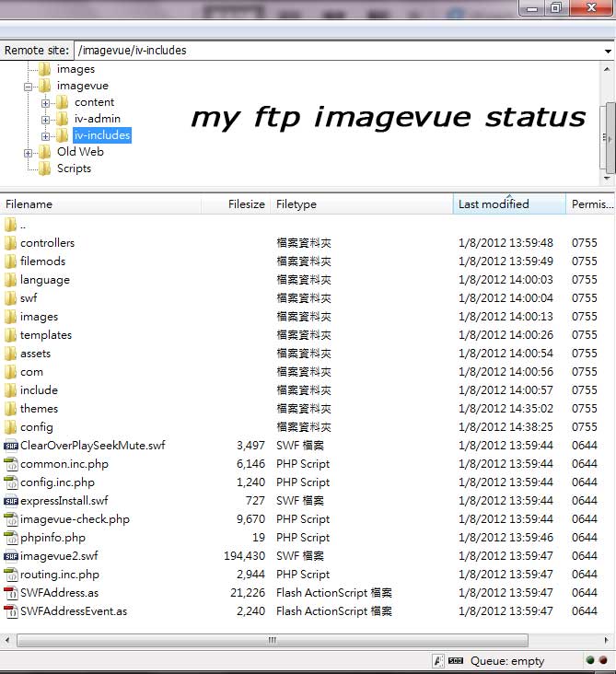
Task: Expand the iv-includes tree node
Action: pos(45,136)
